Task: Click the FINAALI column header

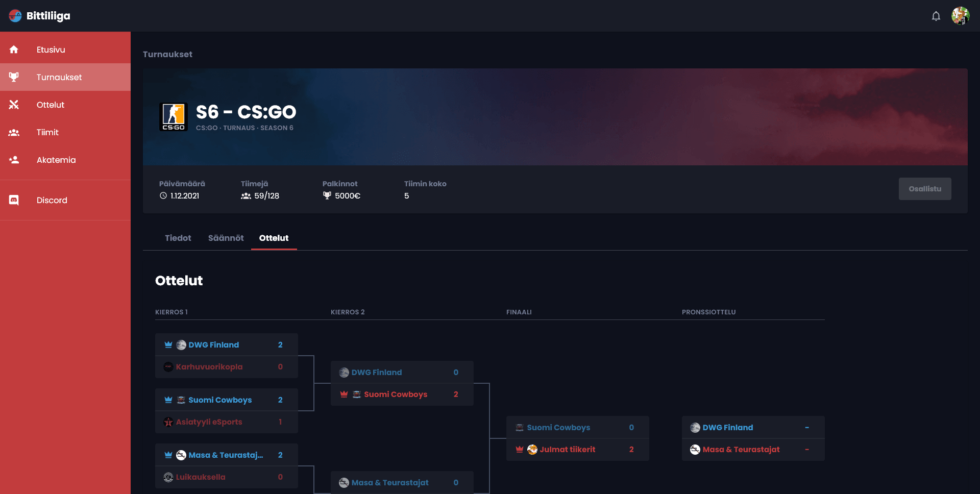Action: 519,312
